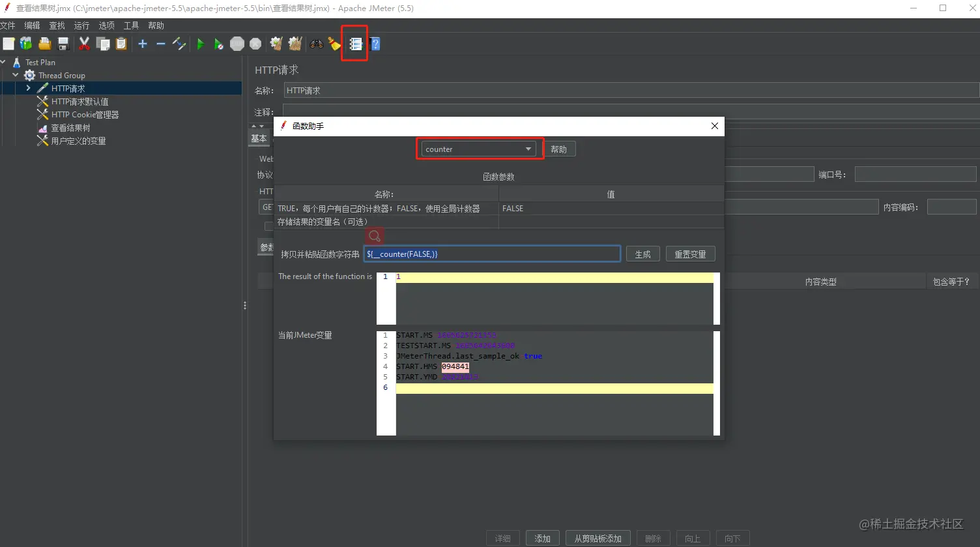The height and width of the screenshot is (547, 980).
Task: Open the Templates icon in toolbar
Action: [26, 44]
